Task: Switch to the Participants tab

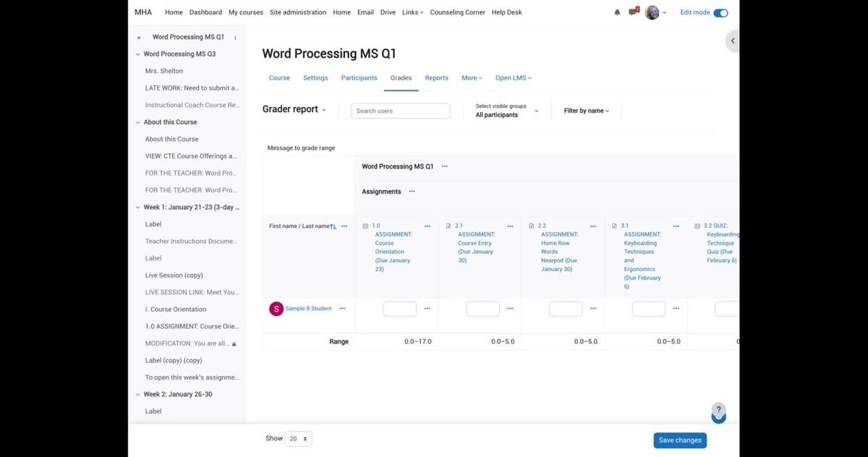Action: point(359,78)
